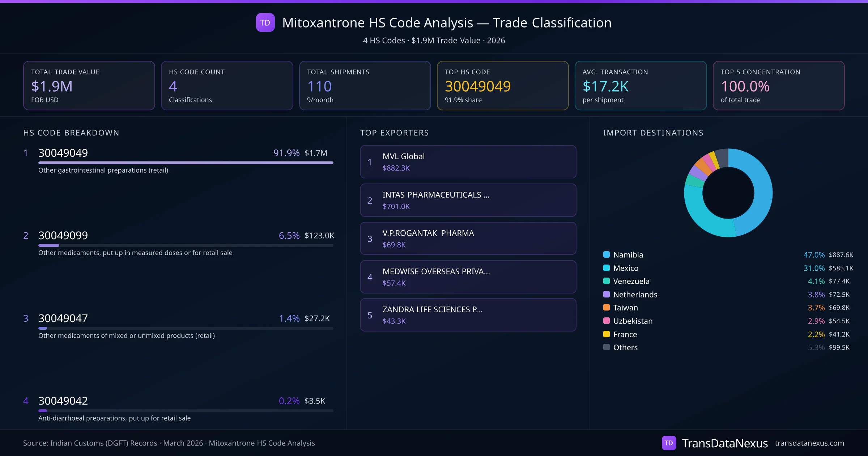Click HS code 30049099 in breakdown
Image resolution: width=868 pixels, height=456 pixels.
[63, 236]
